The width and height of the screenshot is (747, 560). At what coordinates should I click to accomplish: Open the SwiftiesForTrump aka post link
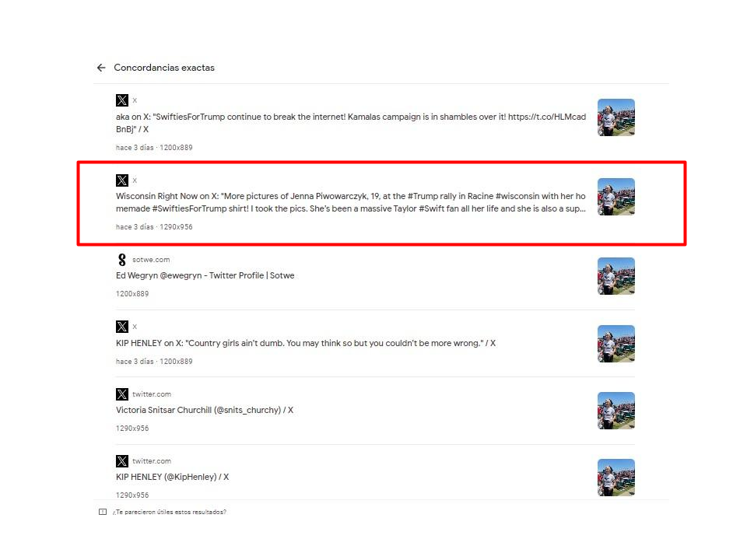pos(351,123)
